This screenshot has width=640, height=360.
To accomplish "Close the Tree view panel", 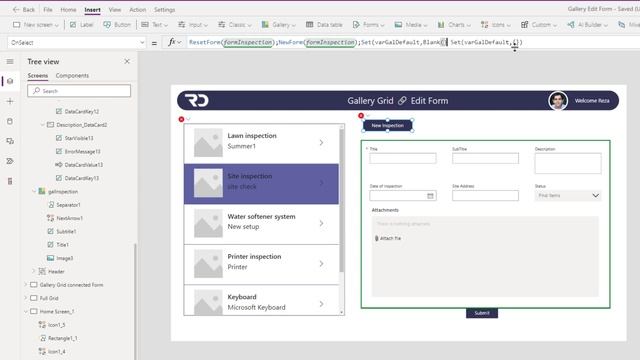I will tap(127, 61).
